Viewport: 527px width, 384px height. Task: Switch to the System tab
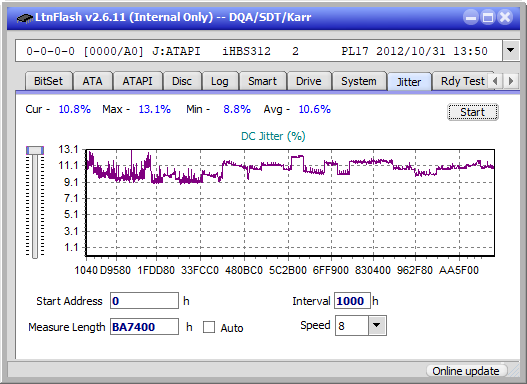(359, 81)
